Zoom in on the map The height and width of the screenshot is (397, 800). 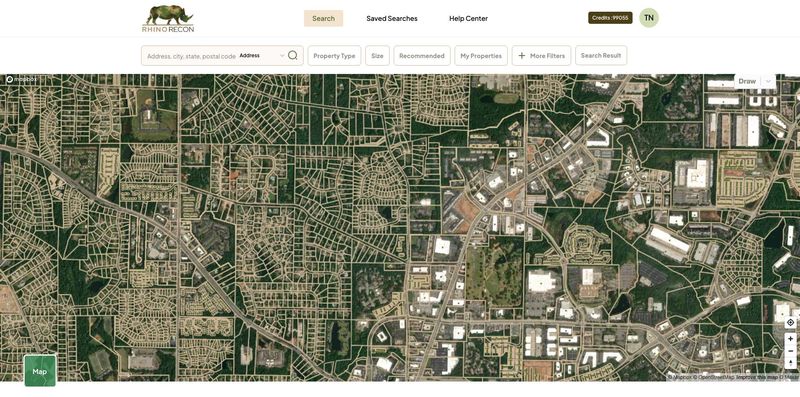(790, 339)
